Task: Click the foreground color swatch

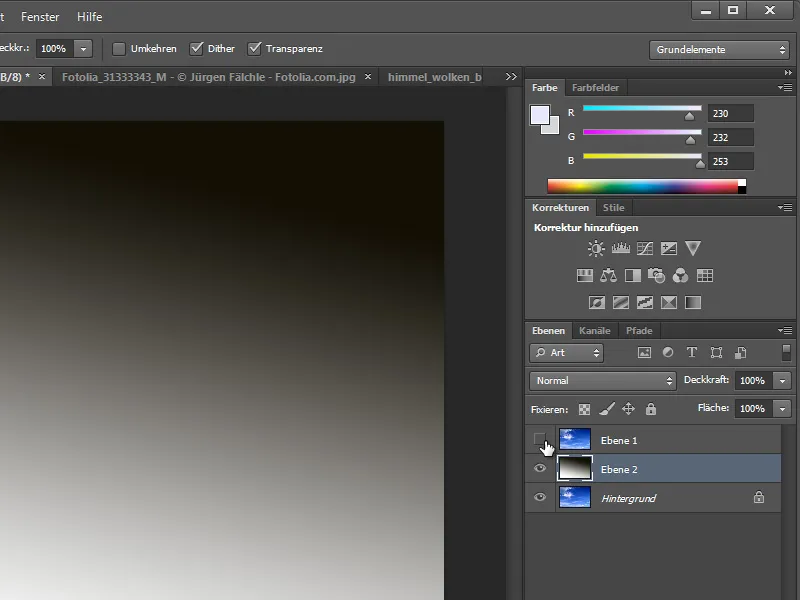Action: coord(540,115)
